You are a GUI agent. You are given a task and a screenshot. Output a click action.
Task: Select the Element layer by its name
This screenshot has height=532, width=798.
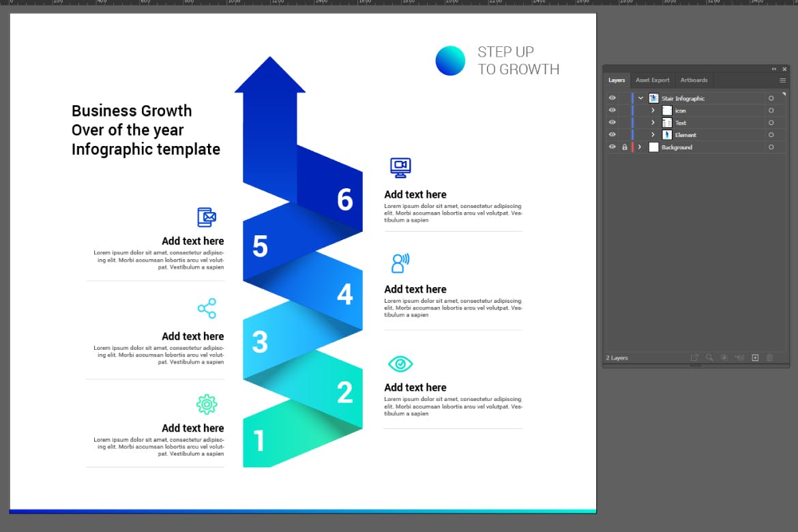685,134
